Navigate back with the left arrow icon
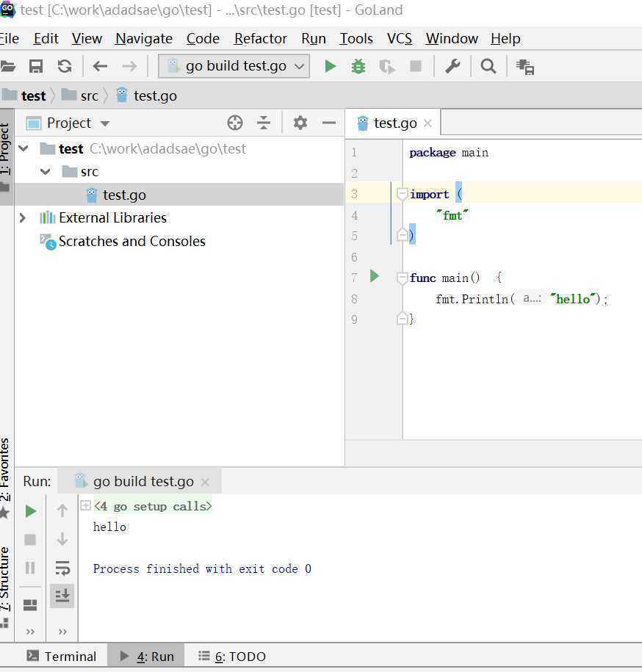This screenshot has height=672, width=642. pos(101,66)
